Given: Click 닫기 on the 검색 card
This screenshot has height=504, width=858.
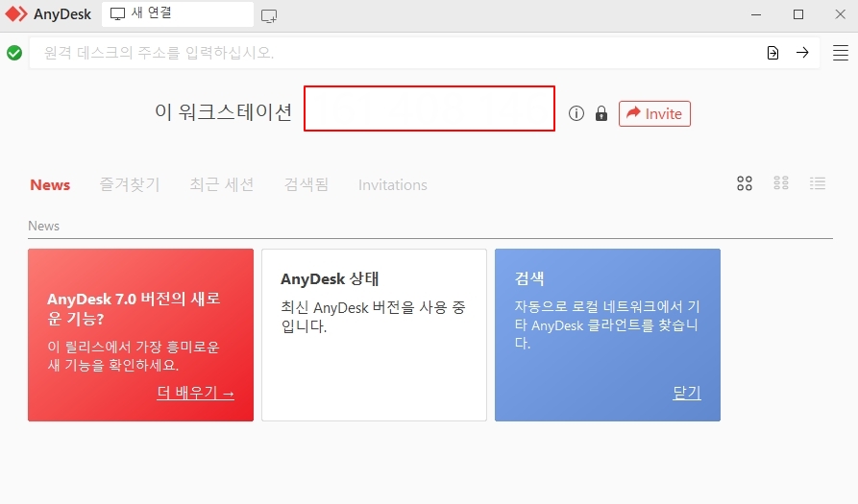Looking at the screenshot, I should (x=687, y=393).
